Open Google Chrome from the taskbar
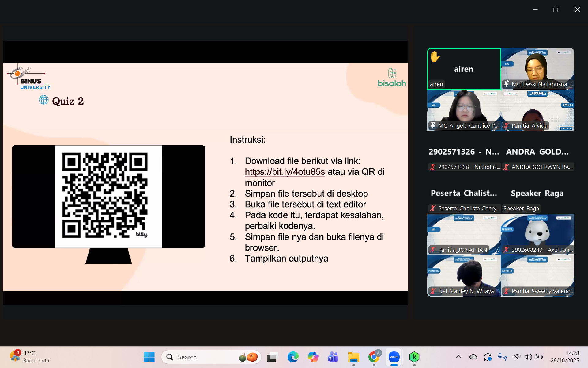Image resolution: width=588 pixels, height=368 pixels. [x=374, y=357]
